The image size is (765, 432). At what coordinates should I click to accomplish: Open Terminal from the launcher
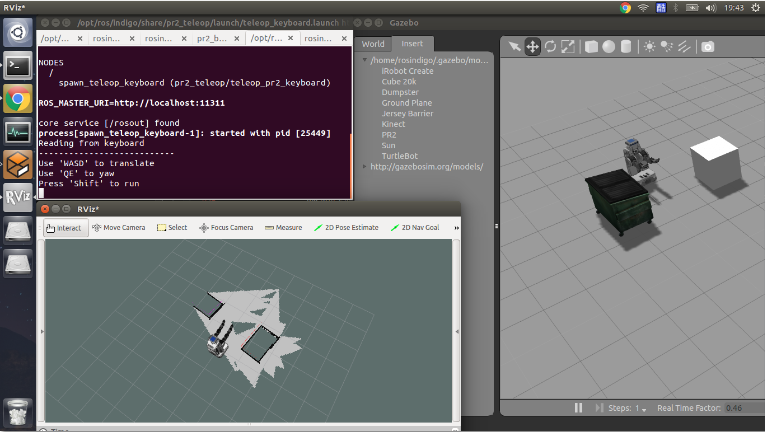18,65
